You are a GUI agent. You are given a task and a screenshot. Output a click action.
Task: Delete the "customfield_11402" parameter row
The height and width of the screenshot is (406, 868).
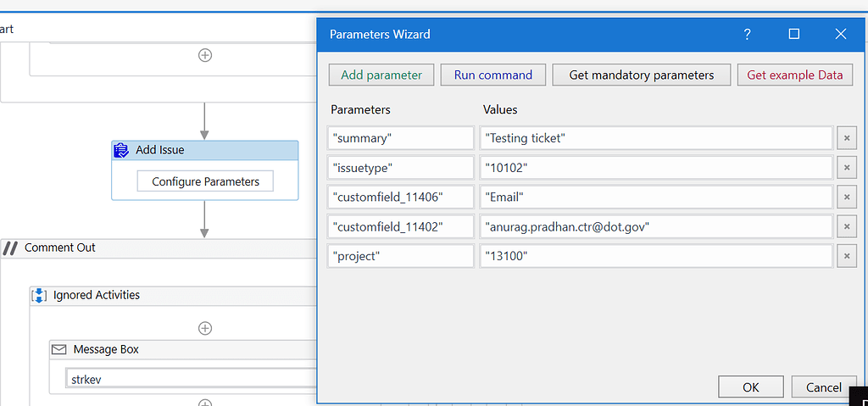pyautogui.click(x=846, y=226)
